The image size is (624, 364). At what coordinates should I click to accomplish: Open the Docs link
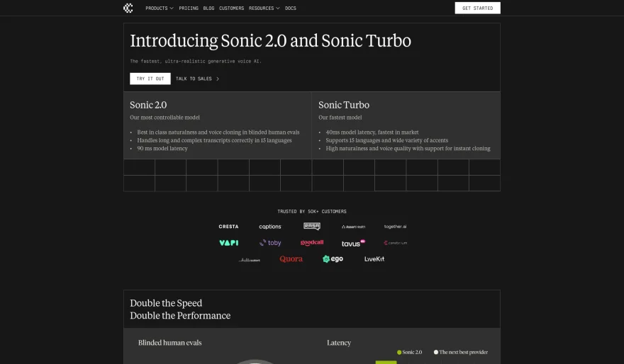(291, 8)
